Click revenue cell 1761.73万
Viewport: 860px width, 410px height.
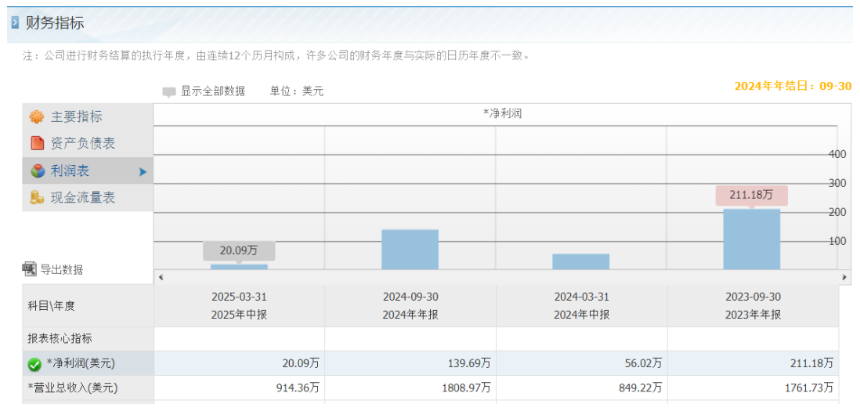coord(753,388)
